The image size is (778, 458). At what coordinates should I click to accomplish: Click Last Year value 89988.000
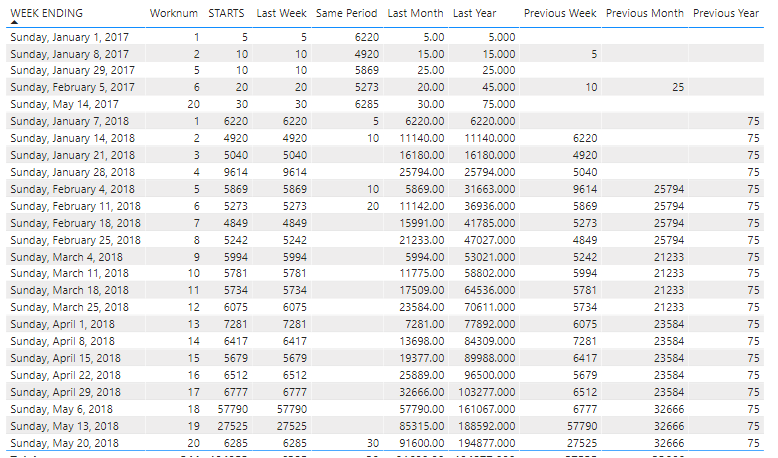point(490,358)
